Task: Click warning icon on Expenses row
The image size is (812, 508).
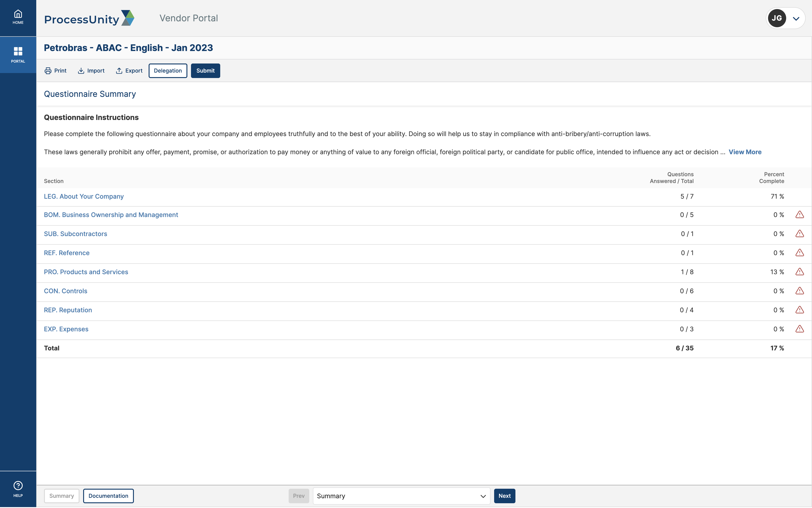Action: click(800, 329)
